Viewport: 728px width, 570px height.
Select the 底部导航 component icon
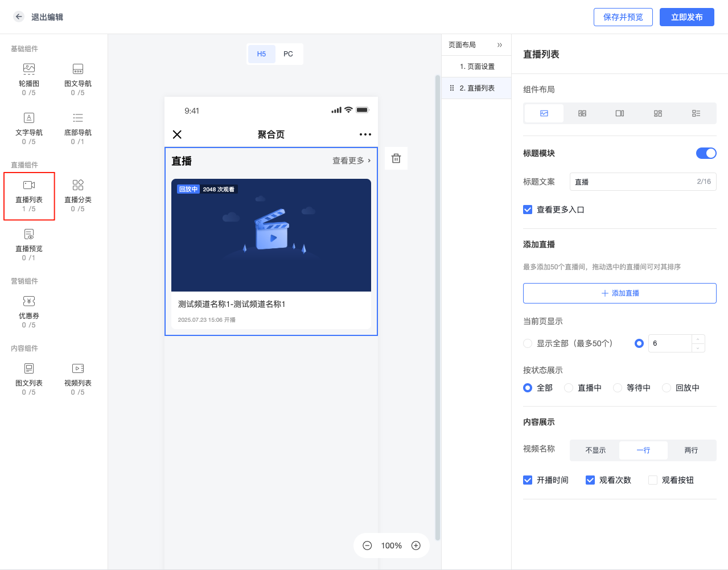point(78,118)
